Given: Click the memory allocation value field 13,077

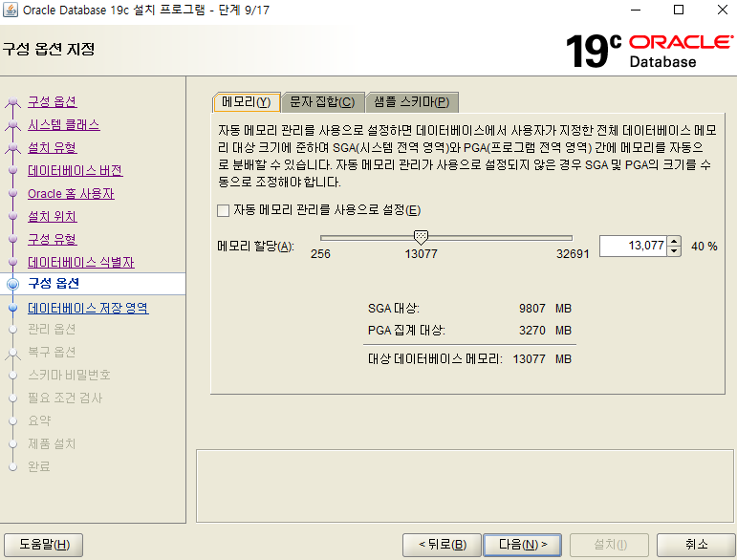Looking at the screenshot, I should click(633, 246).
